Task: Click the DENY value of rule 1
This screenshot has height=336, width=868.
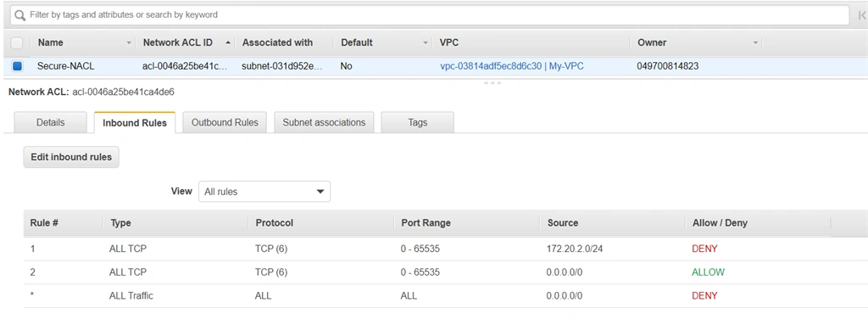Action: pyautogui.click(x=704, y=249)
